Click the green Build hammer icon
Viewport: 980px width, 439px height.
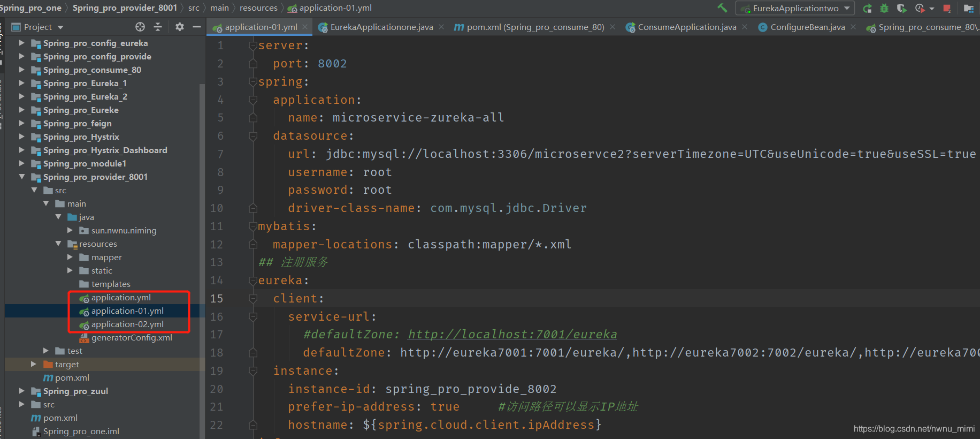722,8
